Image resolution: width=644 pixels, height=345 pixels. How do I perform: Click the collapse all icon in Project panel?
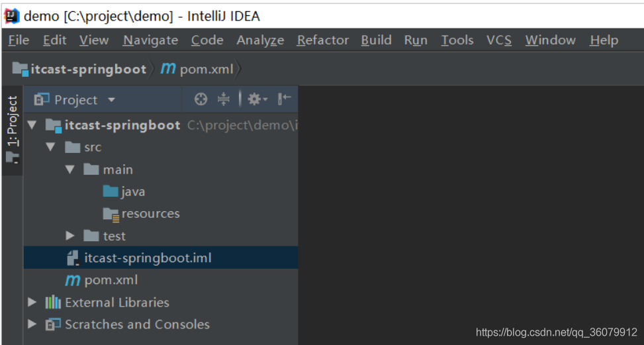pos(224,99)
